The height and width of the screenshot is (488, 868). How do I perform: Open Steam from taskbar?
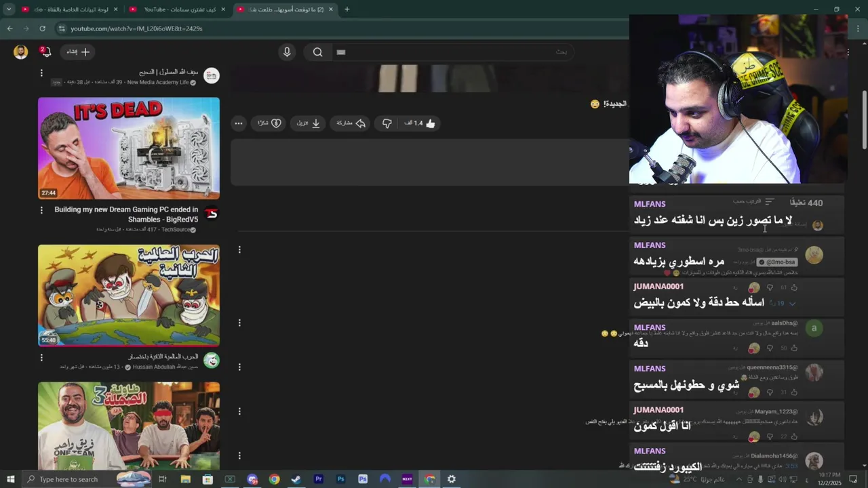296,479
